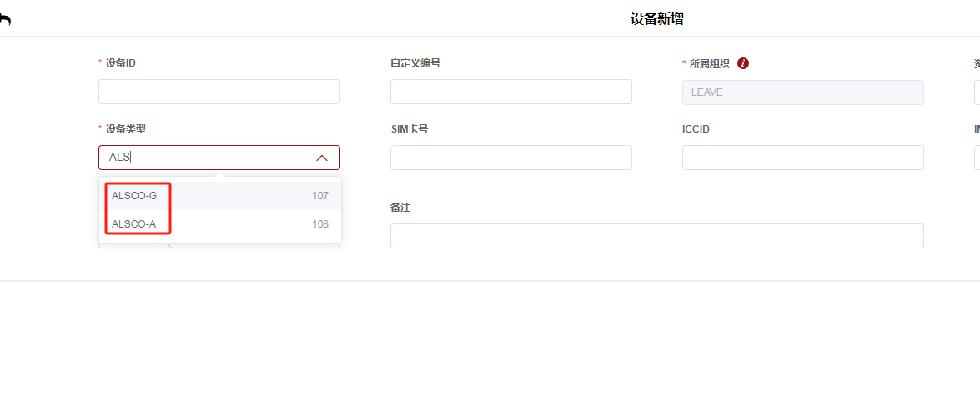Click into the ICCID text box
Viewport: 980px width, 395px height.
click(802, 157)
